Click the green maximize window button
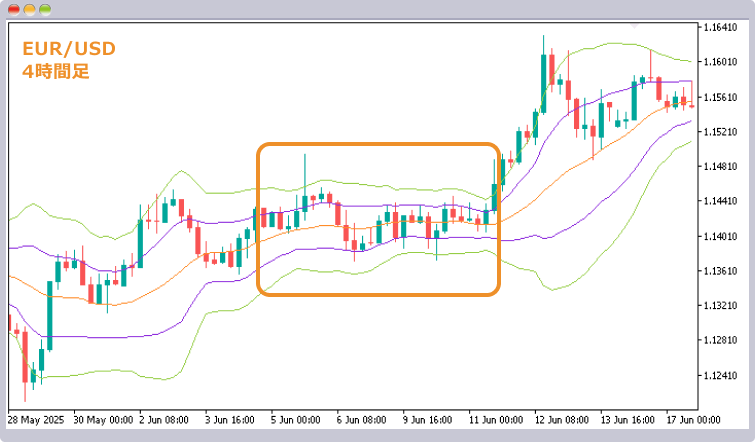 45,8
